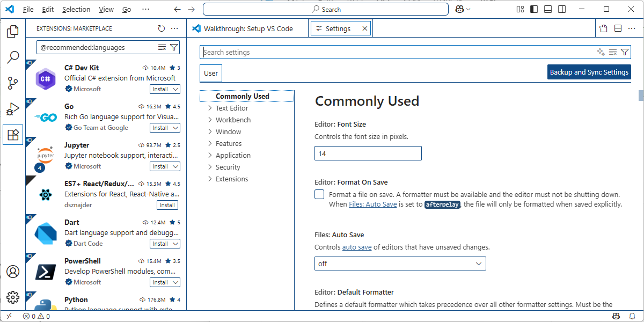Expand the Extensions settings section
This screenshot has width=644, height=322.
tap(210, 179)
